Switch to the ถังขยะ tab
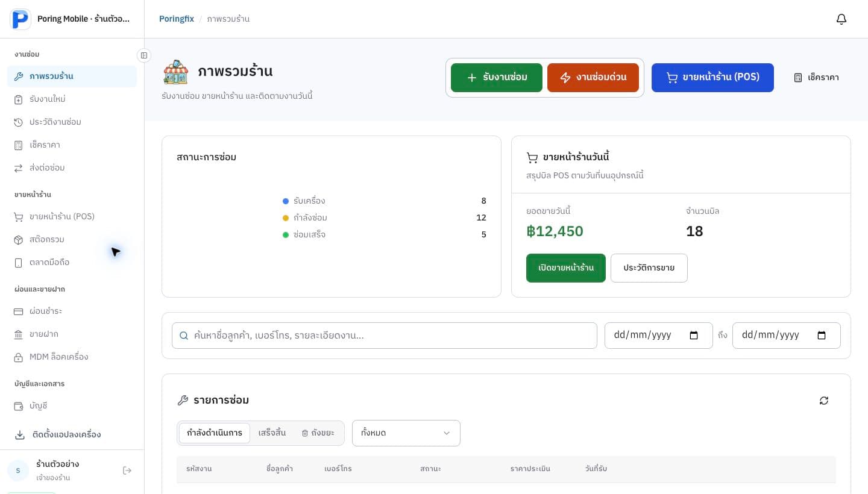Viewport: 868px width, 494px height. point(318,433)
